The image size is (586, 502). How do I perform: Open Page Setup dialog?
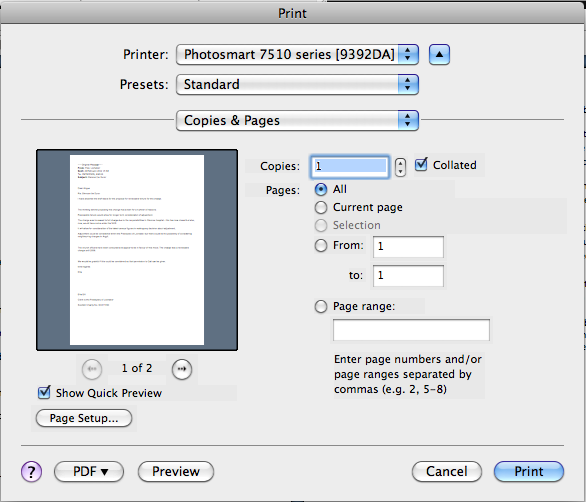click(x=84, y=418)
